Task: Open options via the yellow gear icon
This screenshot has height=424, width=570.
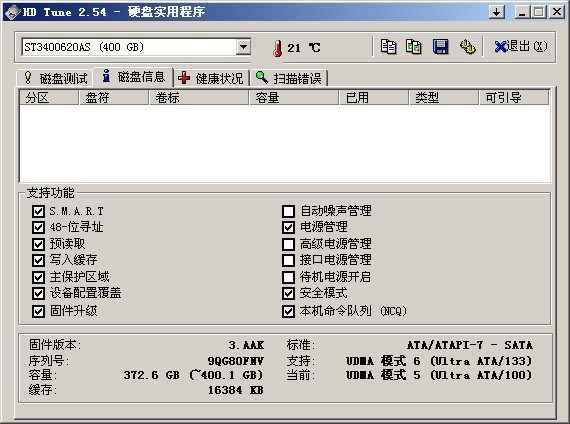Action: coord(467,47)
